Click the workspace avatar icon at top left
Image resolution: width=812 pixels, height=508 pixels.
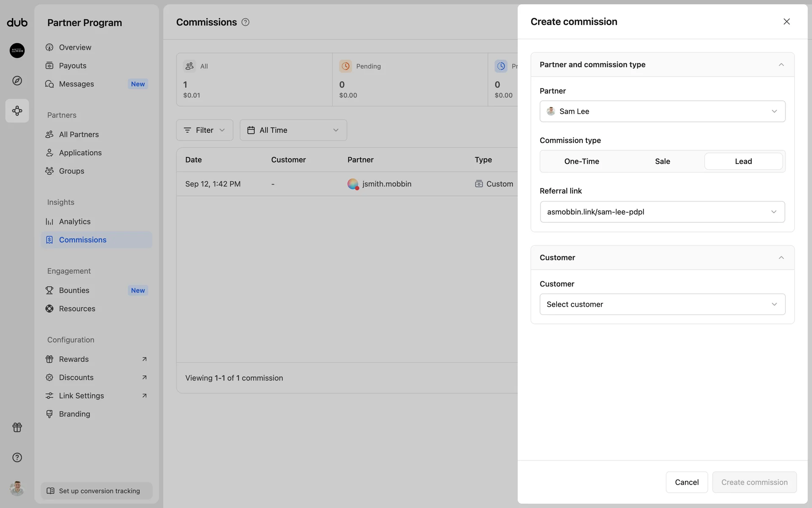[17, 50]
